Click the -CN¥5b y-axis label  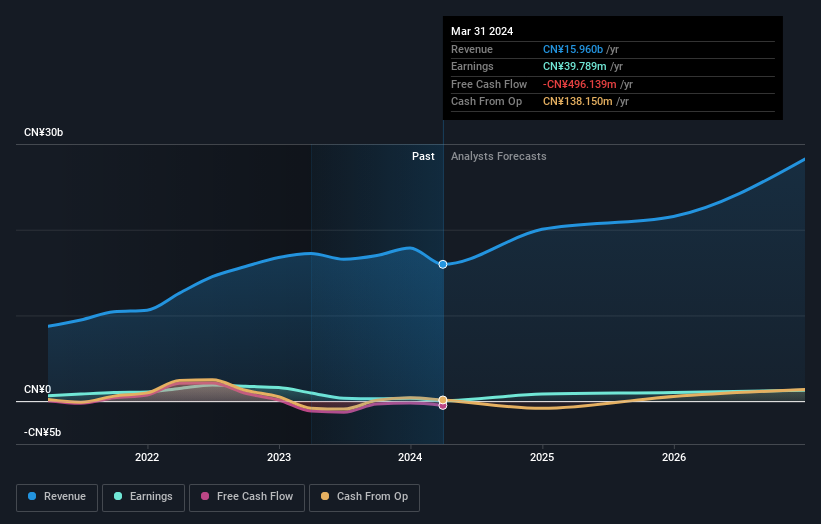pyautogui.click(x=42, y=432)
